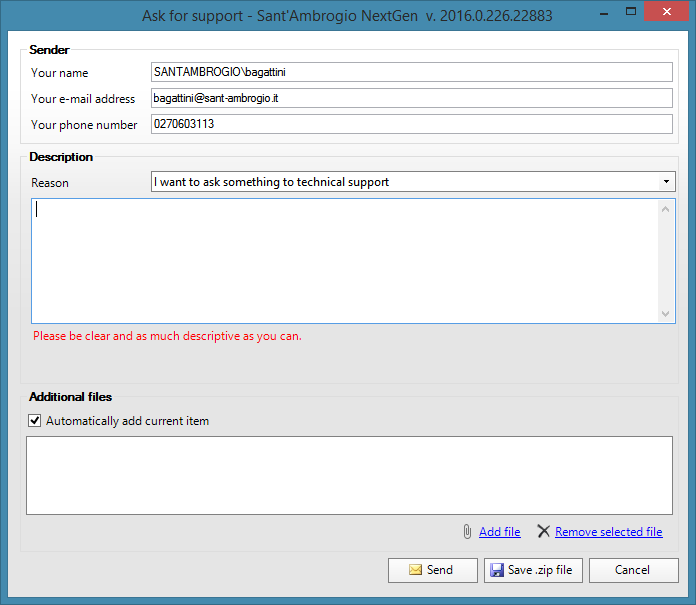The height and width of the screenshot is (605, 696).
Task: Focus the Your name input field
Action: click(x=411, y=72)
